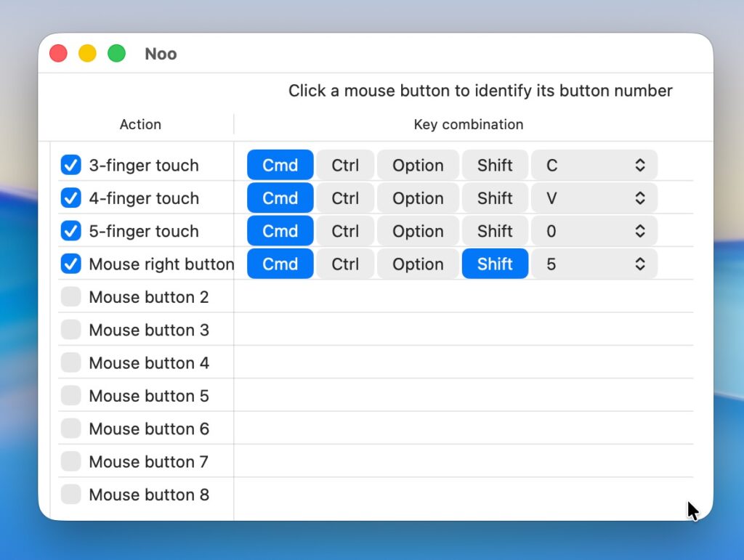
Task: Click the Action column header
Action: [x=140, y=124]
